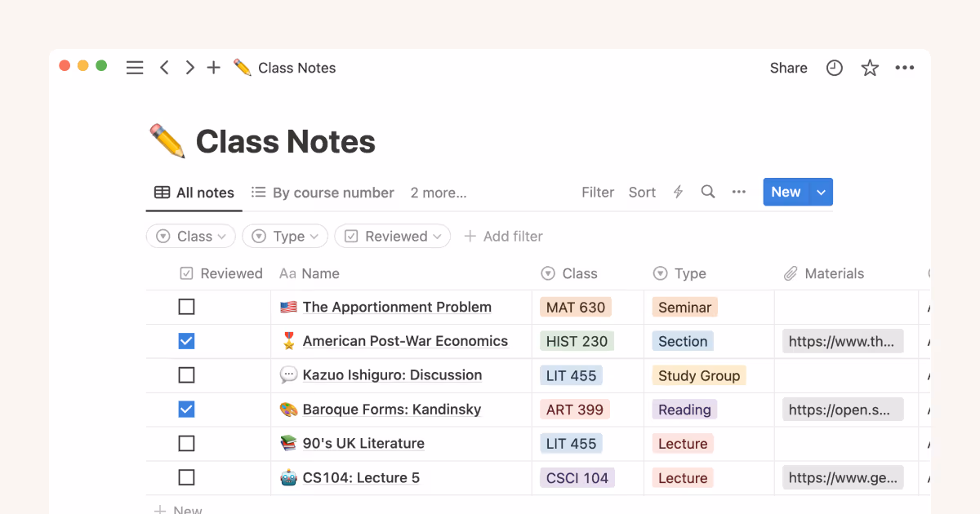Screen dimensions: 980x514
Task: Open the Class filter dropdown
Action: coord(190,236)
